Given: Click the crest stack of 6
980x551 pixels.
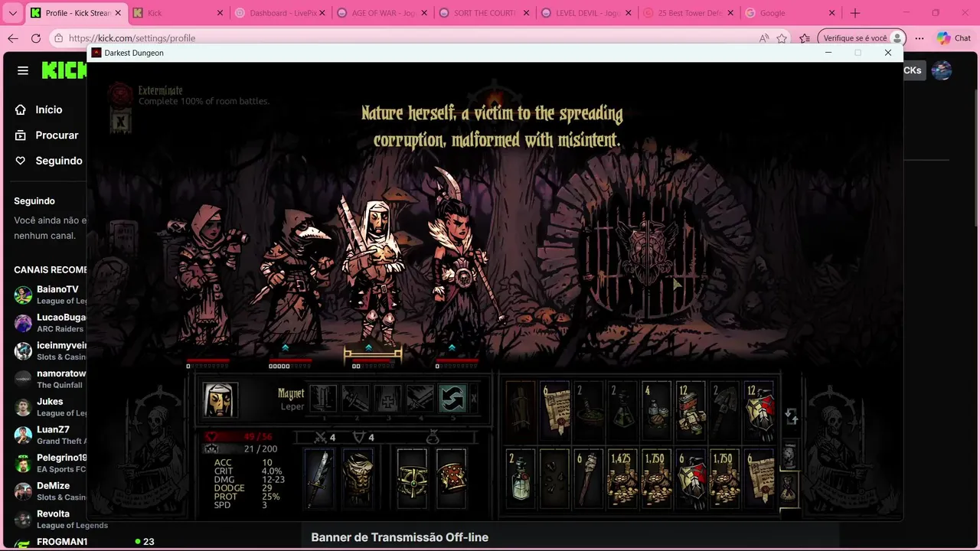Looking at the screenshot, I should (691, 479).
